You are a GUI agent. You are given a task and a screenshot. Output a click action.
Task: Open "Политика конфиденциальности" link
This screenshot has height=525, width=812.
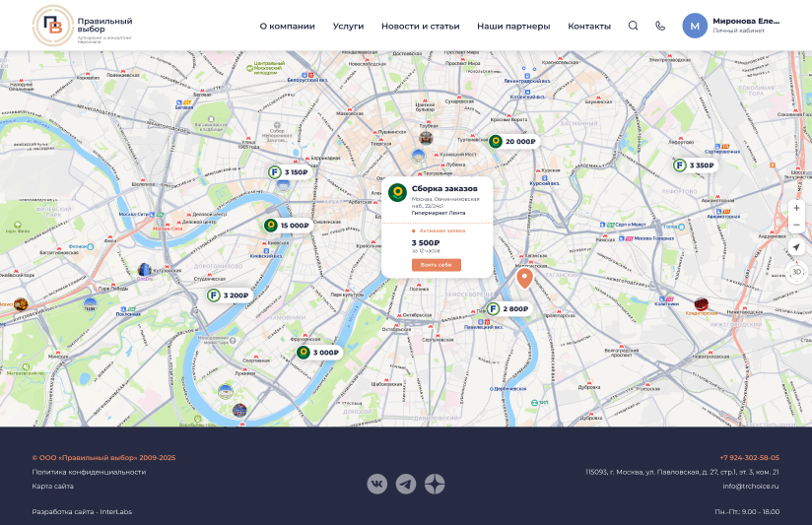click(x=89, y=472)
